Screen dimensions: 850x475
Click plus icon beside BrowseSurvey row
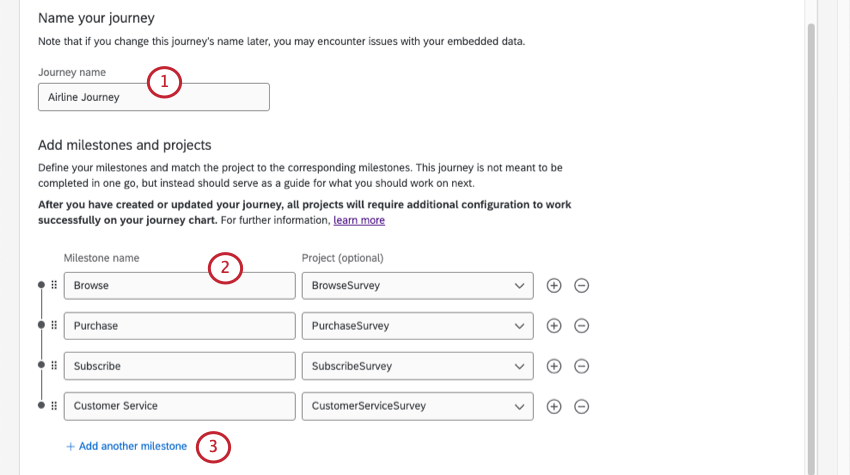[x=554, y=285]
